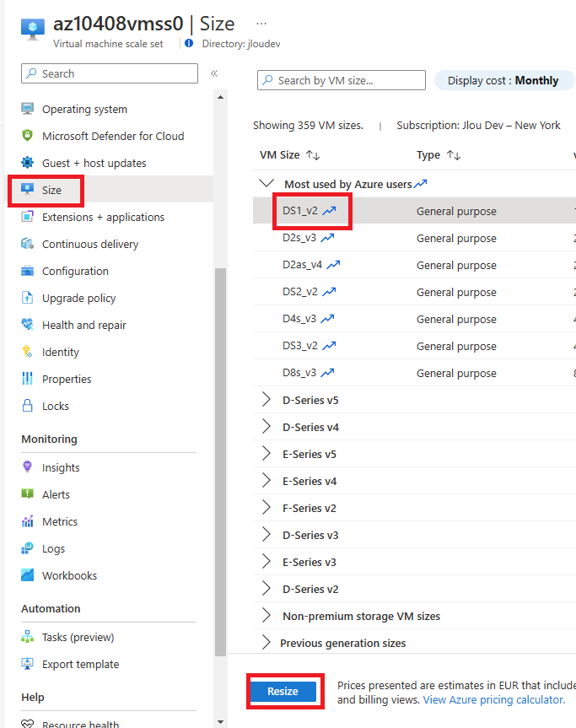
Task: Click the Logs icon
Action: 27,547
